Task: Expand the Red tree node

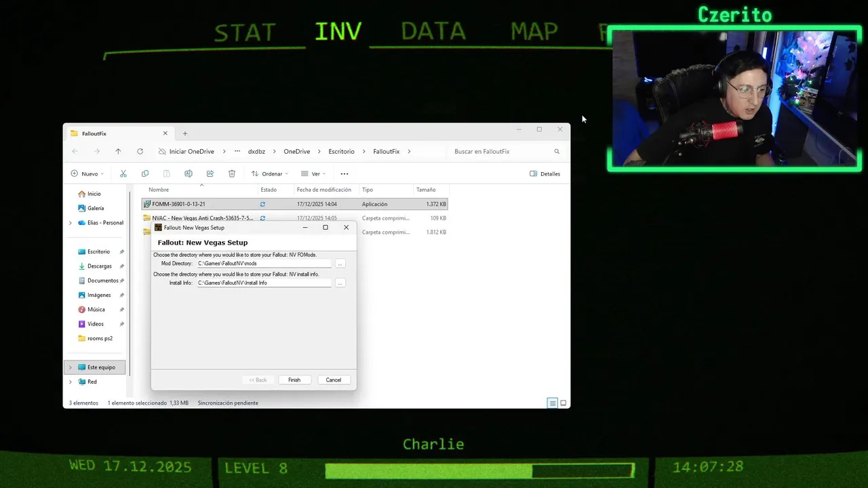Action: coord(70,382)
